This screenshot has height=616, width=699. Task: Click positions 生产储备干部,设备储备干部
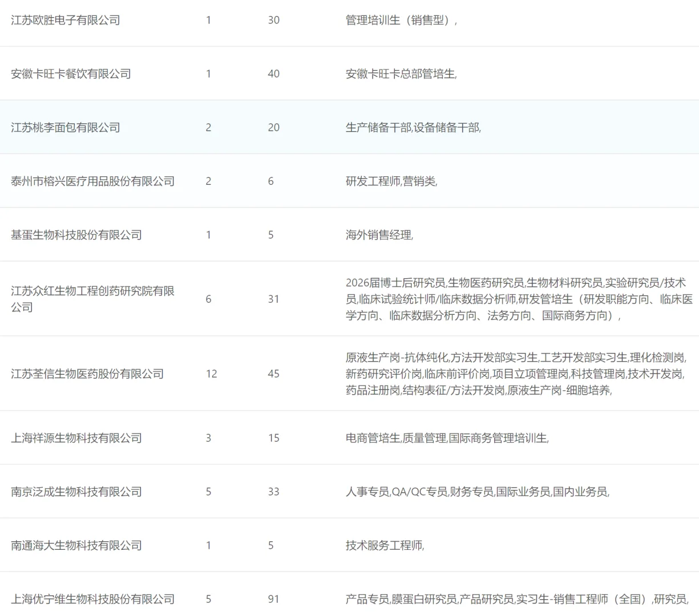pos(413,127)
